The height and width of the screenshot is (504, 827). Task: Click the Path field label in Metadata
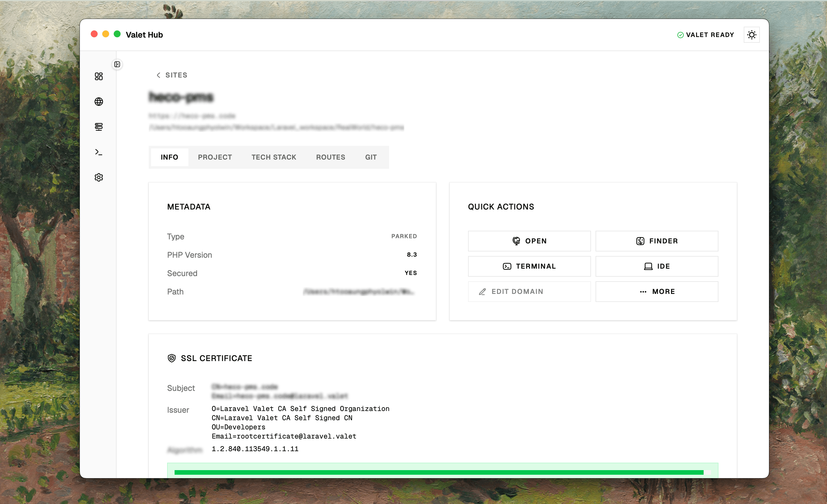pos(175,292)
